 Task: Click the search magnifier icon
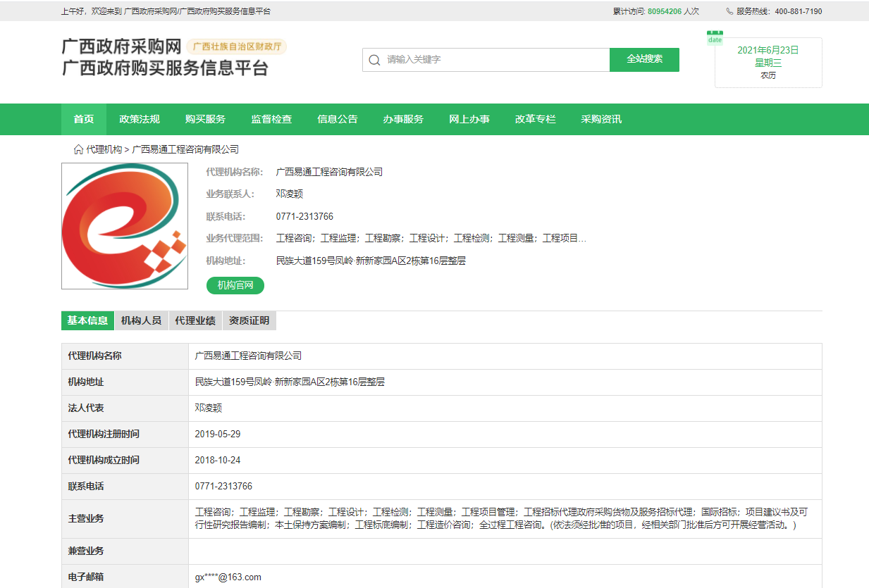pyautogui.click(x=374, y=60)
